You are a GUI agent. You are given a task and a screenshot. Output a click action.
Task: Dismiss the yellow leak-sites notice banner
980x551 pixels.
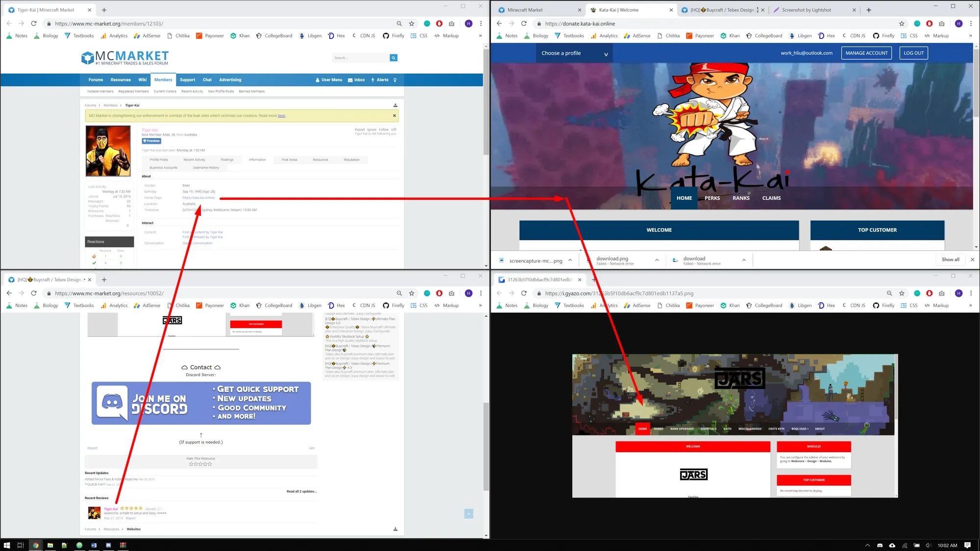pos(394,116)
